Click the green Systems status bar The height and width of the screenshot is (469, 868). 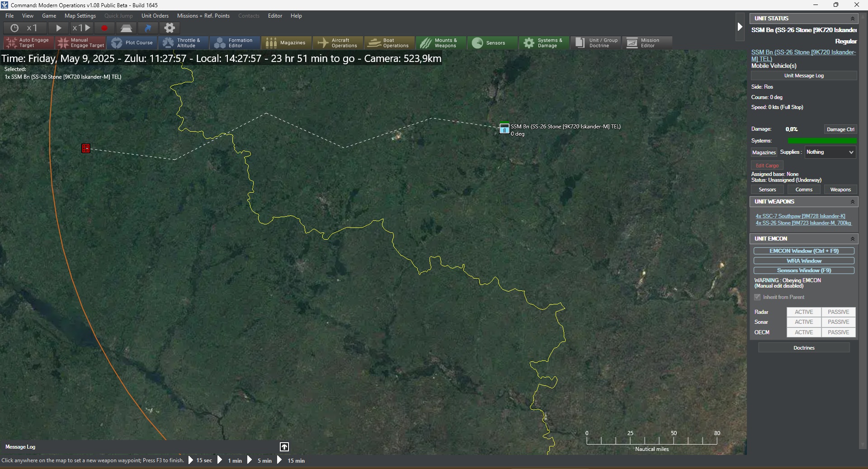tap(822, 141)
